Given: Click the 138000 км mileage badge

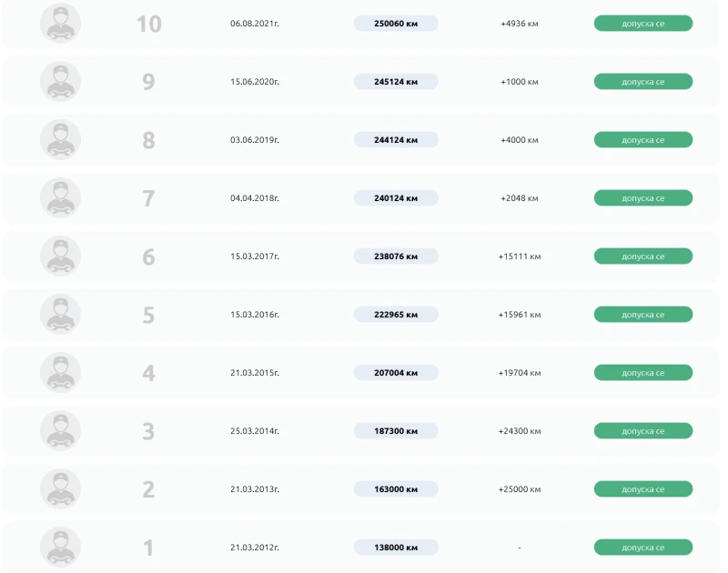Looking at the screenshot, I should coord(396,548).
